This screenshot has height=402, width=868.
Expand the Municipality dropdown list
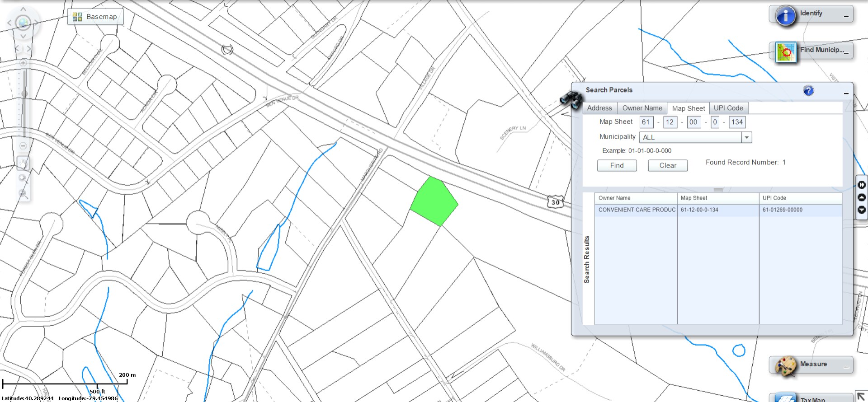pyautogui.click(x=746, y=137)
